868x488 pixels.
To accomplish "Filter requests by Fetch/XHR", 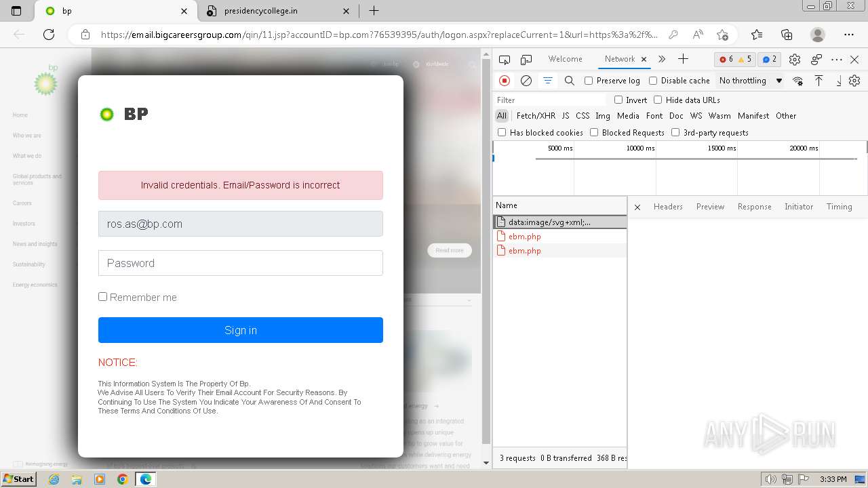I will pos(536,116).
